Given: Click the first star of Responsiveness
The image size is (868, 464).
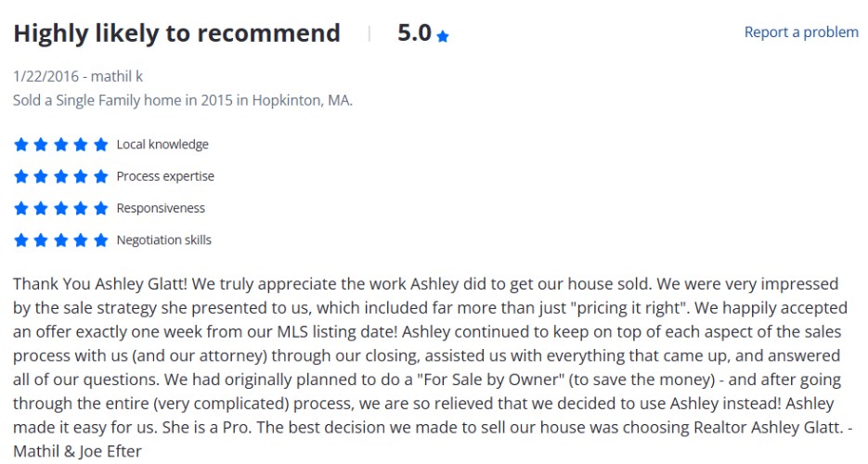Looking at the screenshot, I should coord(20,209).
